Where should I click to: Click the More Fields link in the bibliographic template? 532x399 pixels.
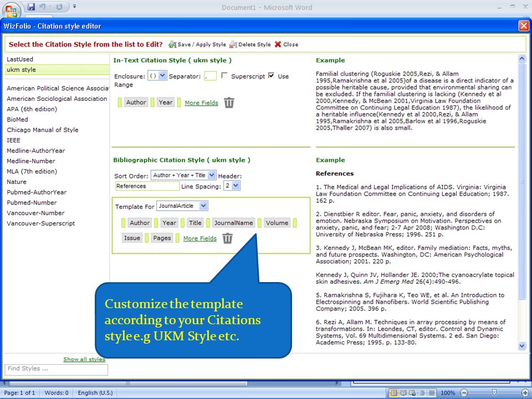200,238
